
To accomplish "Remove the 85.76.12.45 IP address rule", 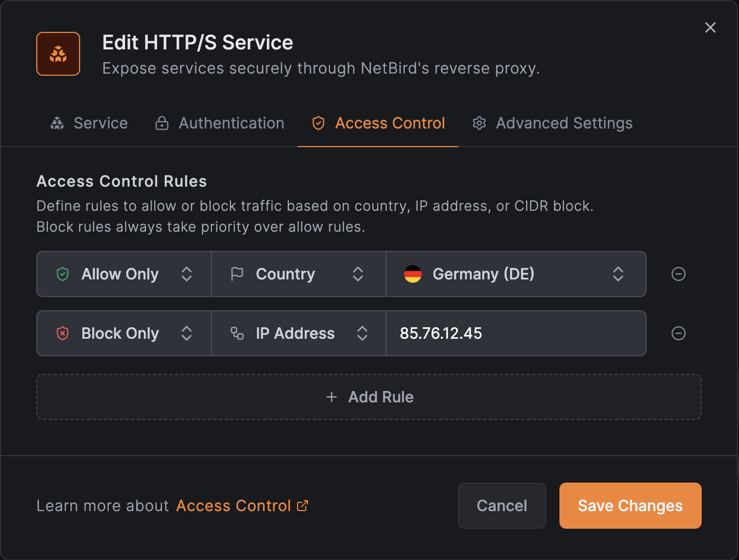I will coord(678,333).
